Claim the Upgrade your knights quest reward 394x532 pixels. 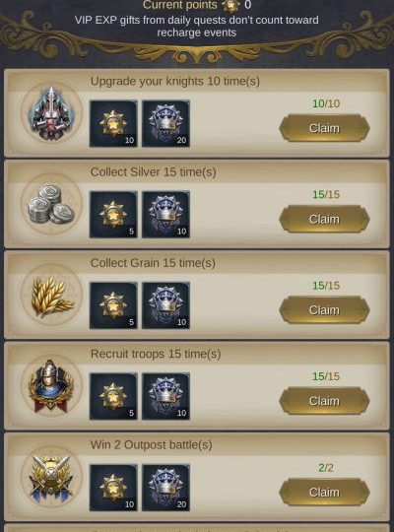tap(324, 128)
